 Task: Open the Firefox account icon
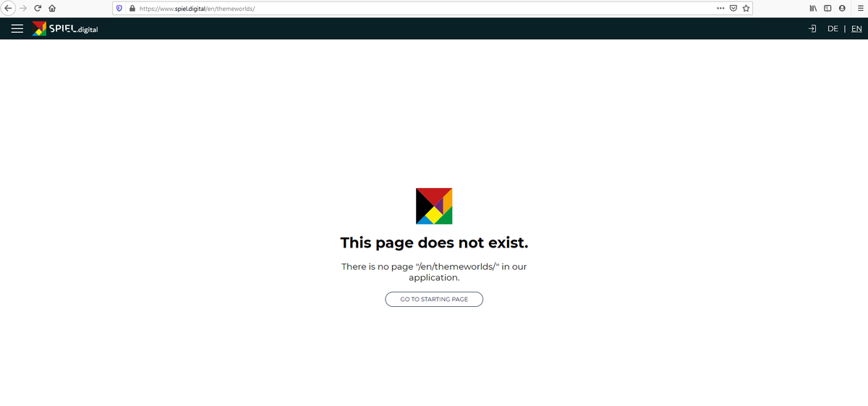(841, 9)
